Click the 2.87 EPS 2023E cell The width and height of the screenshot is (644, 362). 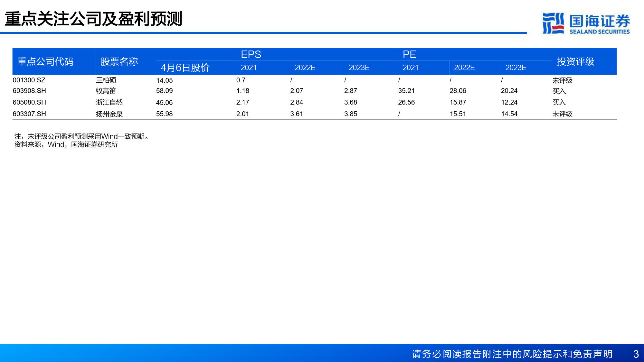(351, 91)
